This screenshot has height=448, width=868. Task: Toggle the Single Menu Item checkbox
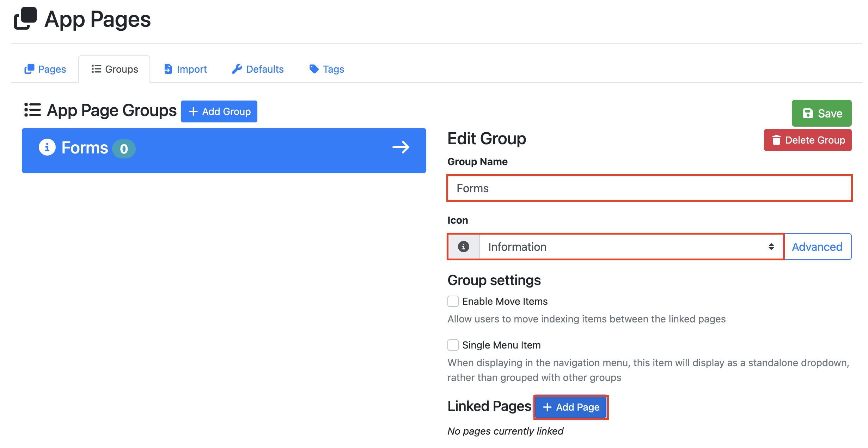[453, 345]
